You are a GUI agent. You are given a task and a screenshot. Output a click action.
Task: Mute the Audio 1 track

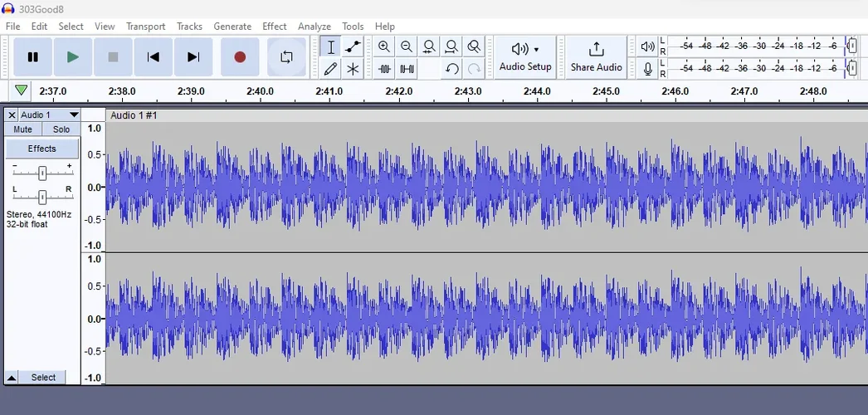tap(22, 129)
